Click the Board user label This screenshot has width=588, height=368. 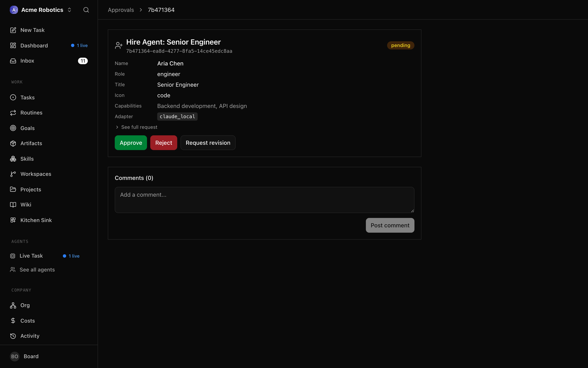click(31, 356)
